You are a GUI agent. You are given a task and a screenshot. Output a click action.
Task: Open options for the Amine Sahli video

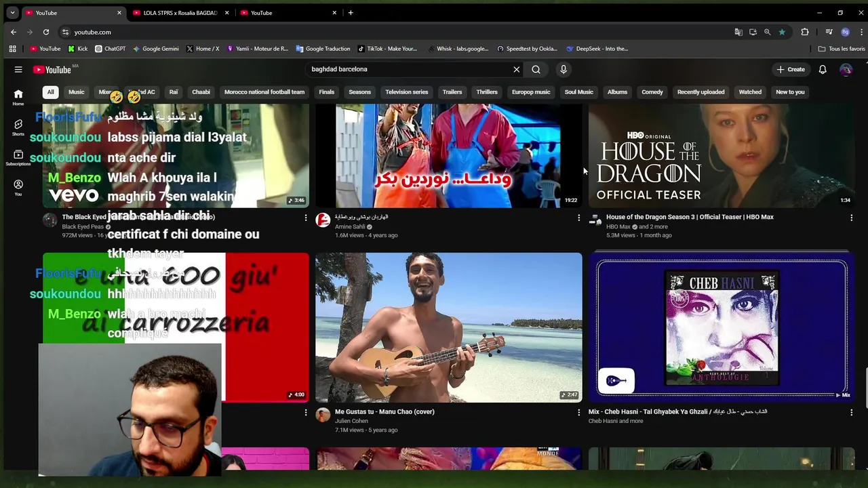(x=578, y=218)
